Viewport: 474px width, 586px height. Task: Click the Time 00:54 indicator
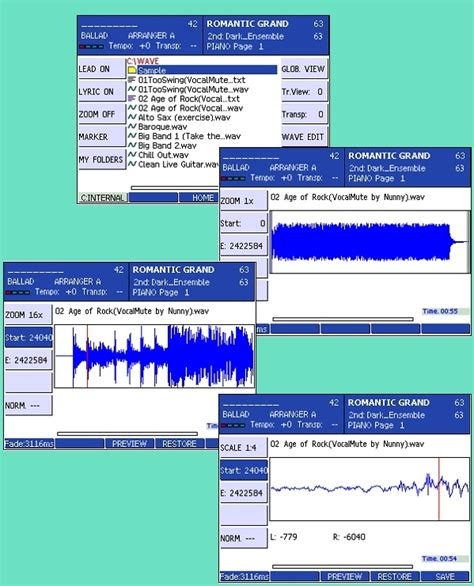[444, 558]
